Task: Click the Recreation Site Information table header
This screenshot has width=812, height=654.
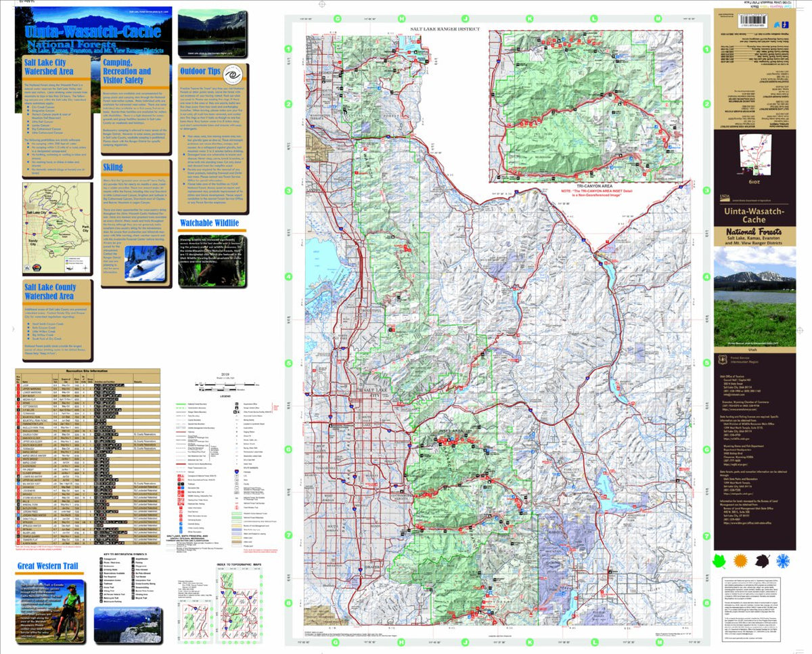Action: pos(87,371)
